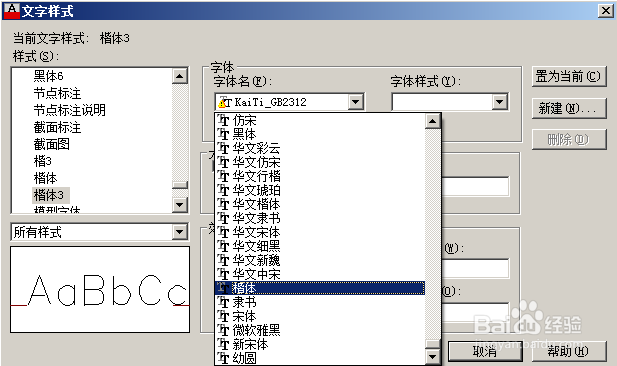Select 仿宋 font in dropdown list

(x=320, y=120)
